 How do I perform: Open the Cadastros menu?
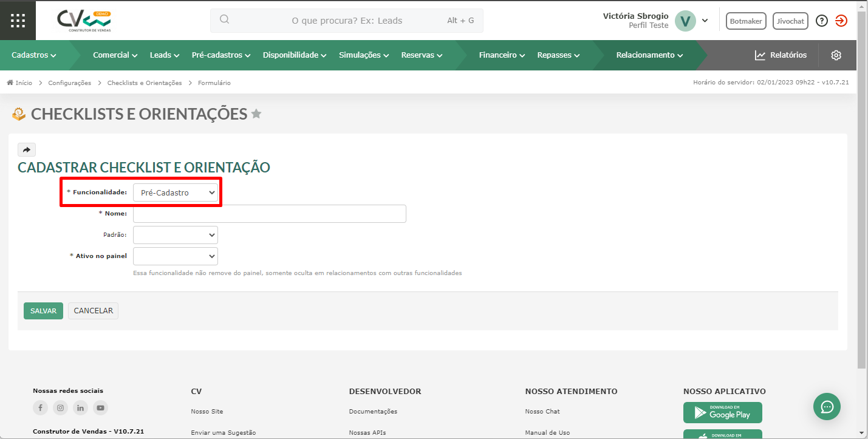click(34, 55)
